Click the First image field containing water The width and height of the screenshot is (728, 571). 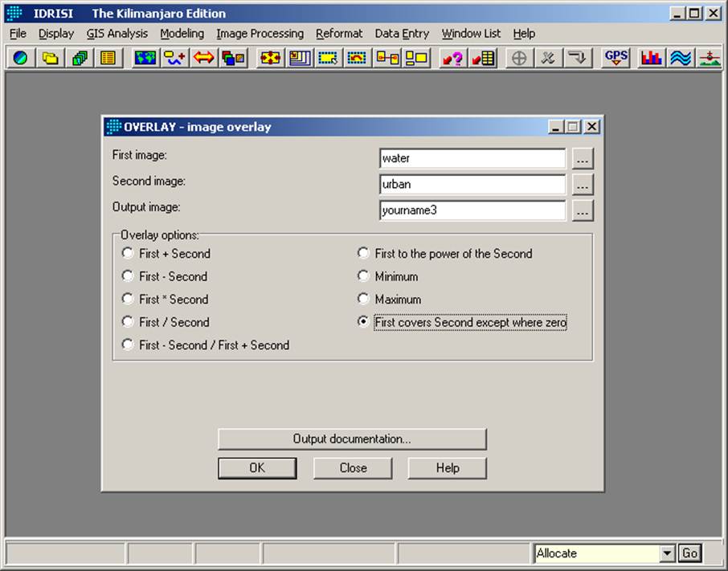point(472,159)
